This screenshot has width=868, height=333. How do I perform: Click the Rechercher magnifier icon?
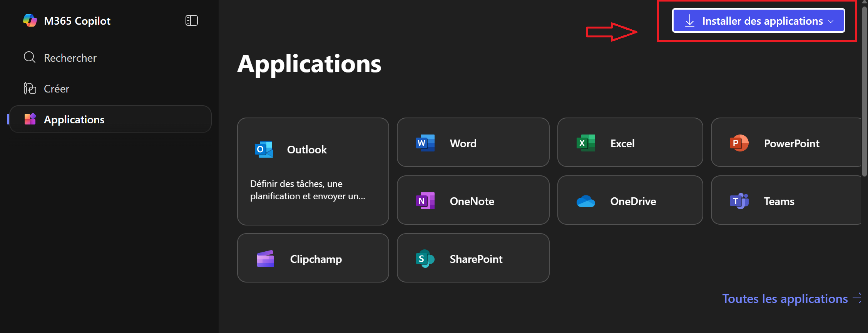tap(30, 57)
